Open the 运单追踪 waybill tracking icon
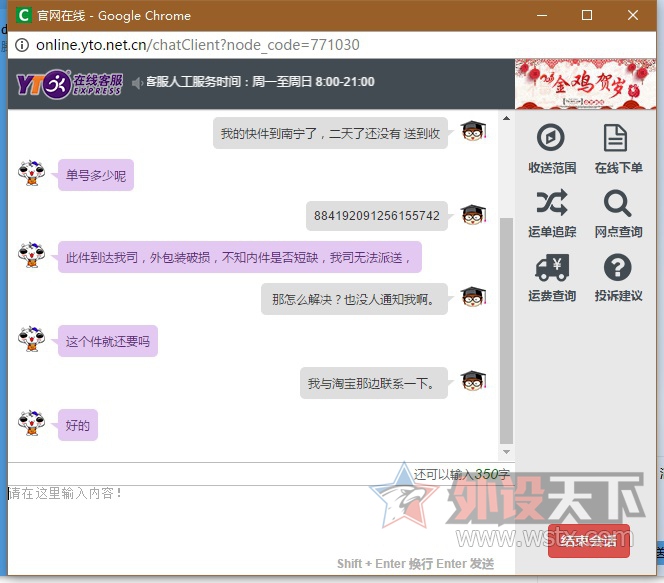This screenshot has height=583, width=664. 551,204
